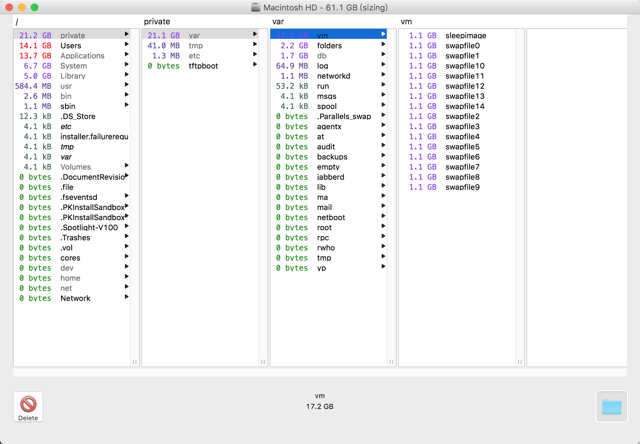Select the swapfile5 file
Image resolution: width=640 pixels, height=444 pixels.
(457, 147)
